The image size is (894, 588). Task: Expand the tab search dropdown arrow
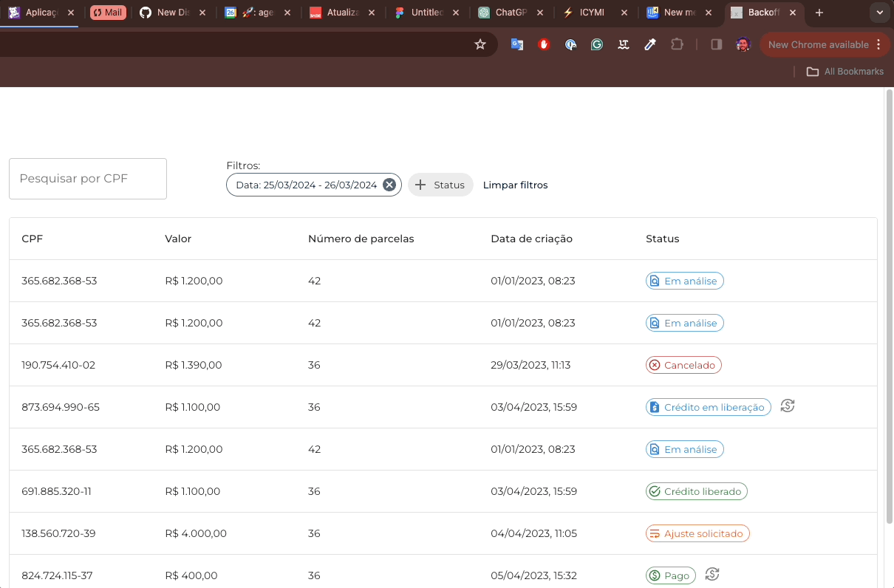879,13
